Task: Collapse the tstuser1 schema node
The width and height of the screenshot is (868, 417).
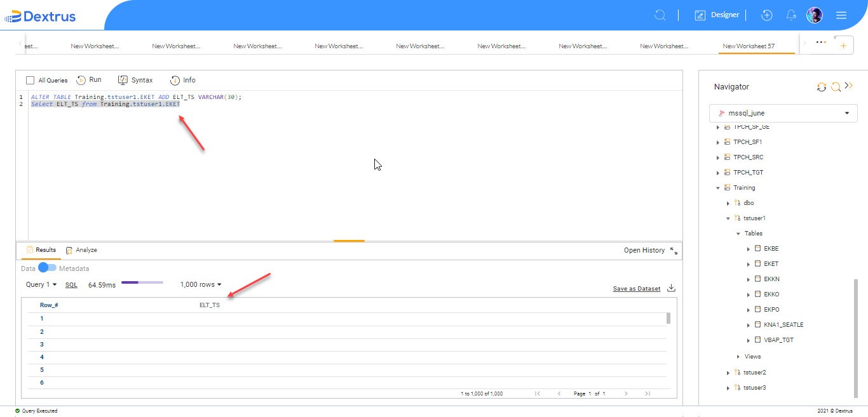Action: point(728,218)
